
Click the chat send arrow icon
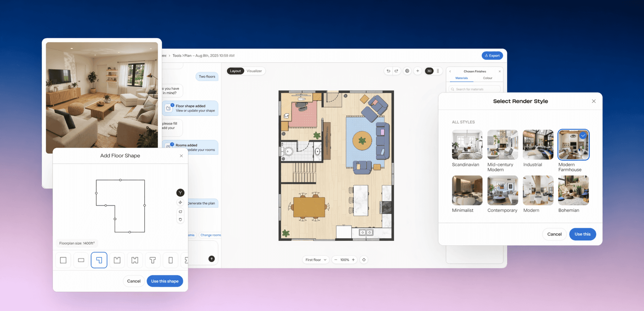pyautogui.click(x=212, y=259)
